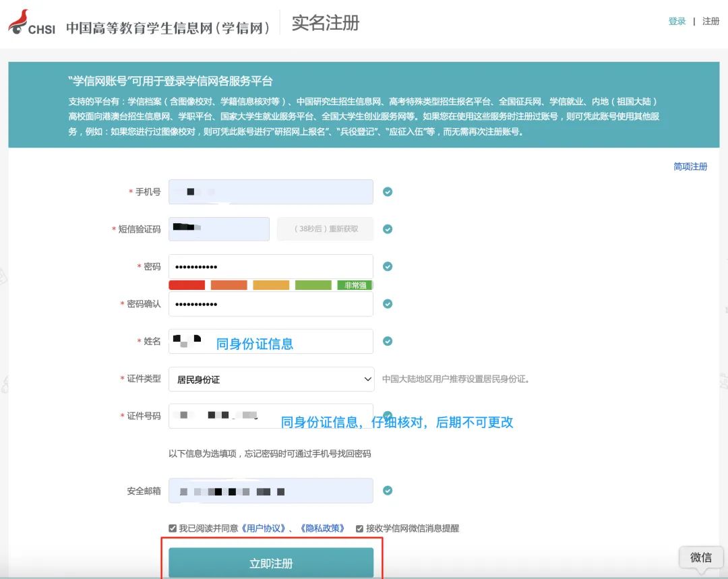The image size is (728, 579).
Task: Focus the 姓名 input field
Action: 271,341
